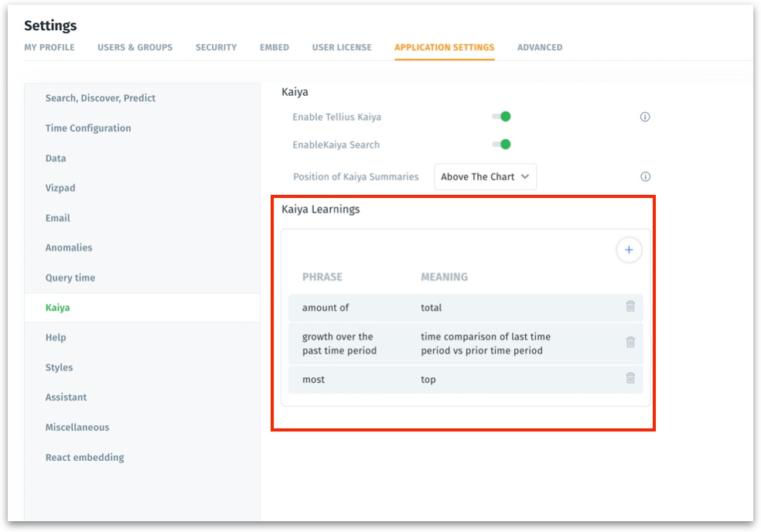Select Vizpad in the settings sidebar
Screen dimensions: 761x532
(60, 188)
